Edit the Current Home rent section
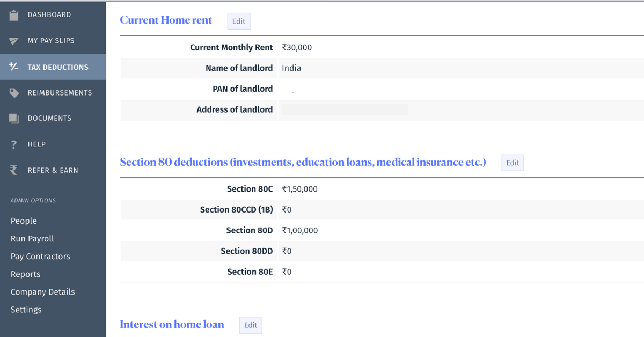Image resolution: width=644 pixels, height=337 pixels. pos(239,21)
